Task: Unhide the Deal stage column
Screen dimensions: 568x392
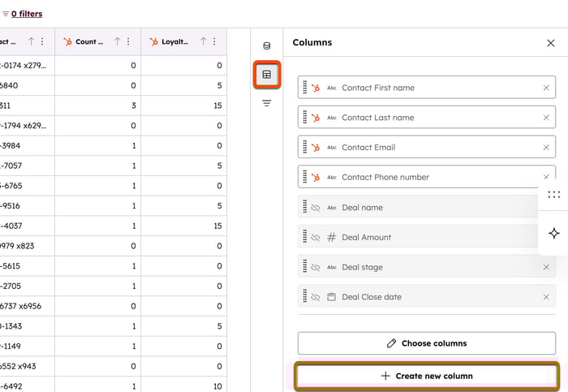Action: pyautogui.click(x=316, y=267)
